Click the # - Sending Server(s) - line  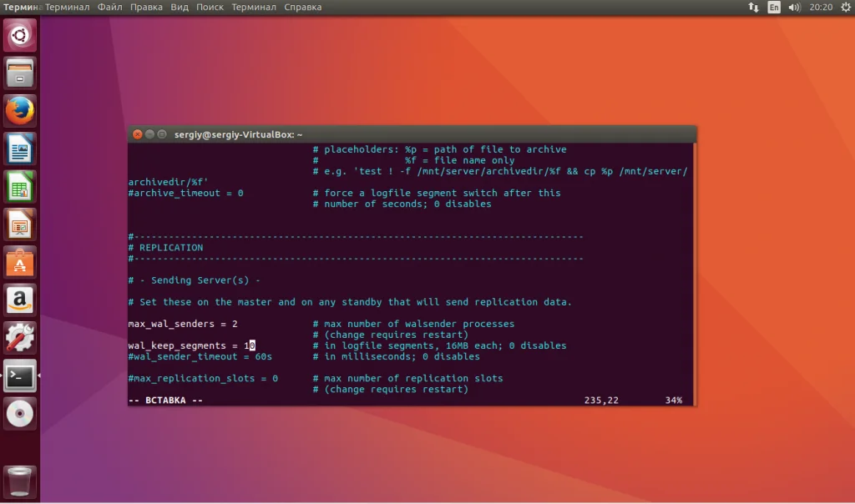click(x=194, y=280)
